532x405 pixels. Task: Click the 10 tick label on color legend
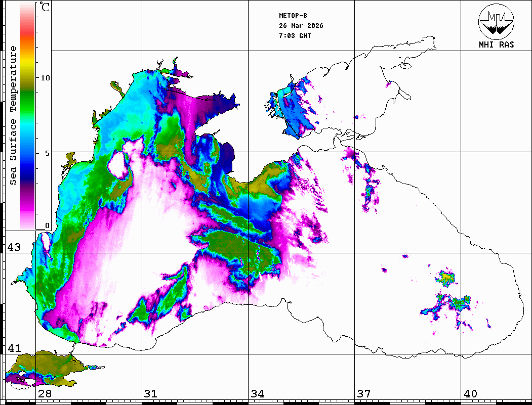click(45, 78)
